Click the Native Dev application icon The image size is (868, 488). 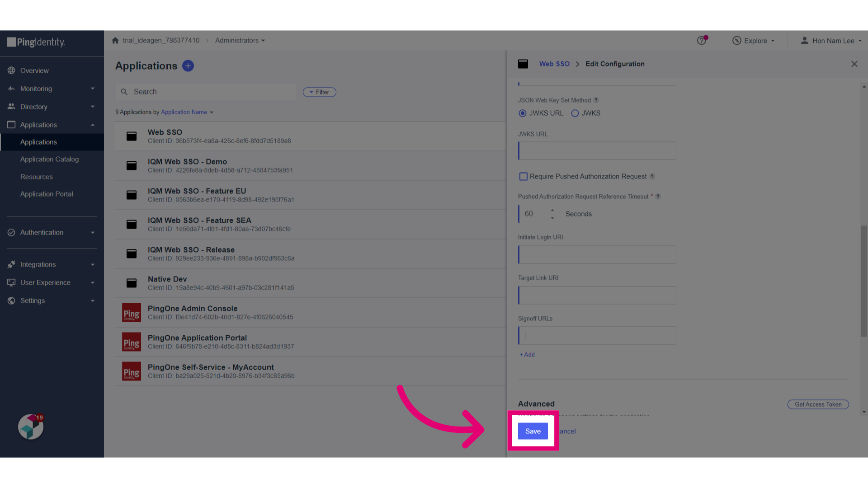(x=132, y=283)
